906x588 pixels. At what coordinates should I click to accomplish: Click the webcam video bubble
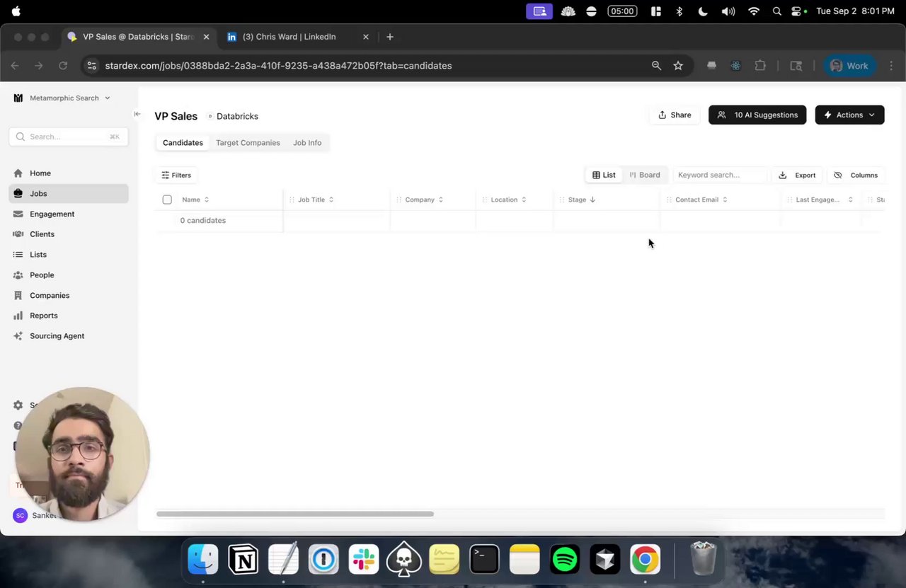82,454
